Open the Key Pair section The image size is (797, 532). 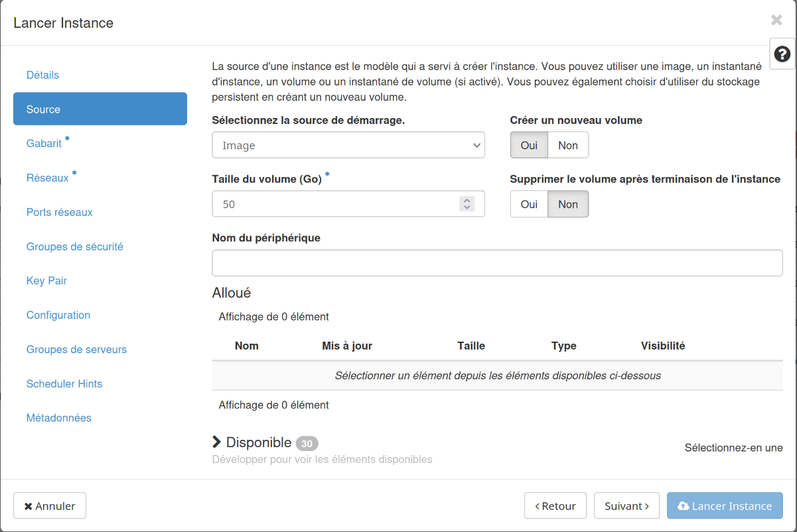pos(46,281)
